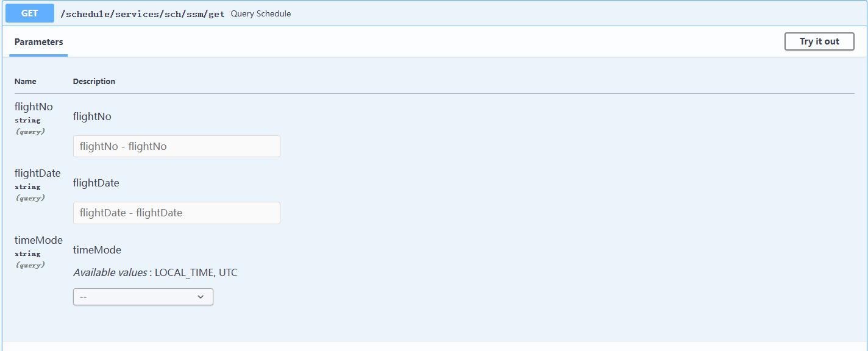Click the string type label under flightNo
The width and height of the screenshot is (868, 351).
(x=27, y=120)
